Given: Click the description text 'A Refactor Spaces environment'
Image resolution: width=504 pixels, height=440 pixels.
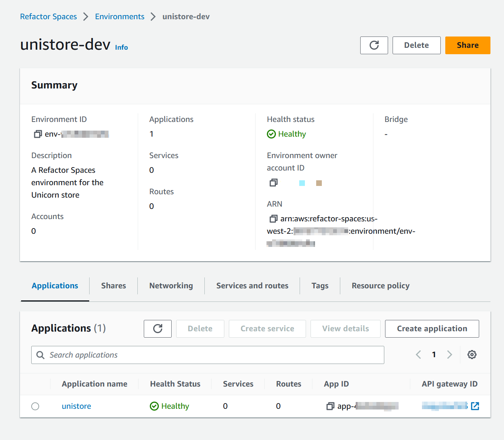Looking at the screenshot, I should coord(67,183).
